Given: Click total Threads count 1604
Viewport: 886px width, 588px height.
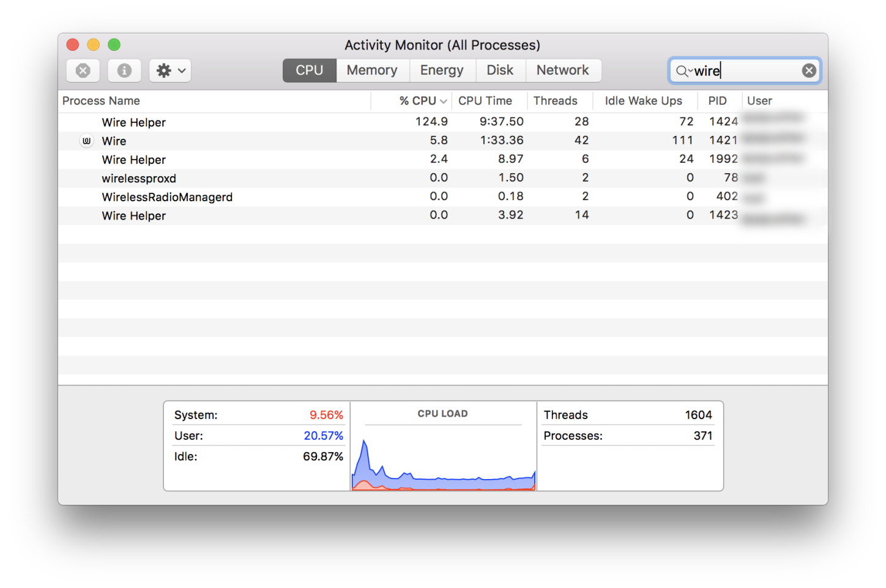Looking at the screenshot, I should [698, 415].
